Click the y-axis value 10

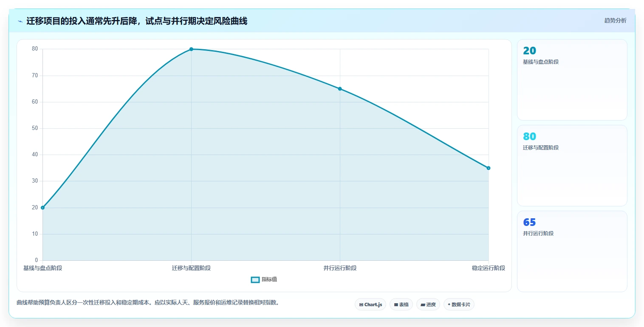coord(35,234)
